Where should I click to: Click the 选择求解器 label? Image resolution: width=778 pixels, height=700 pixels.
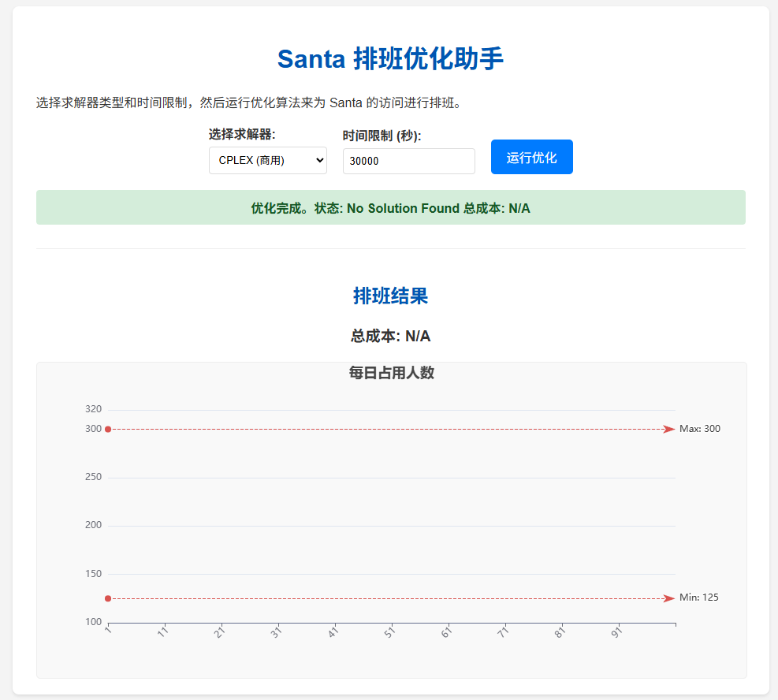click(x=242, y=134)
